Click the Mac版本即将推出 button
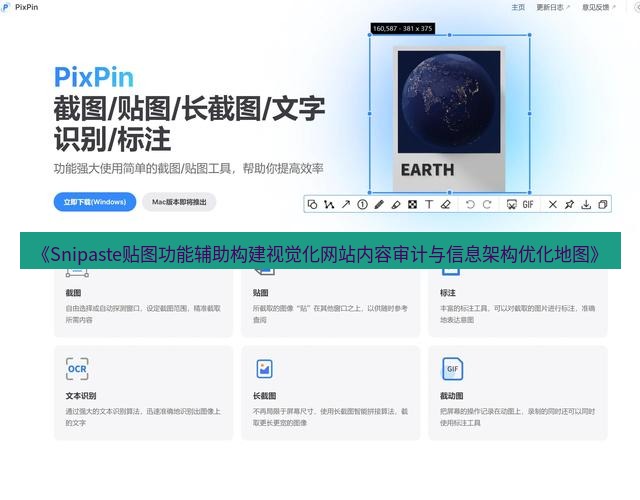The height and width of the screenshot is (500, 640). [179, 202]
